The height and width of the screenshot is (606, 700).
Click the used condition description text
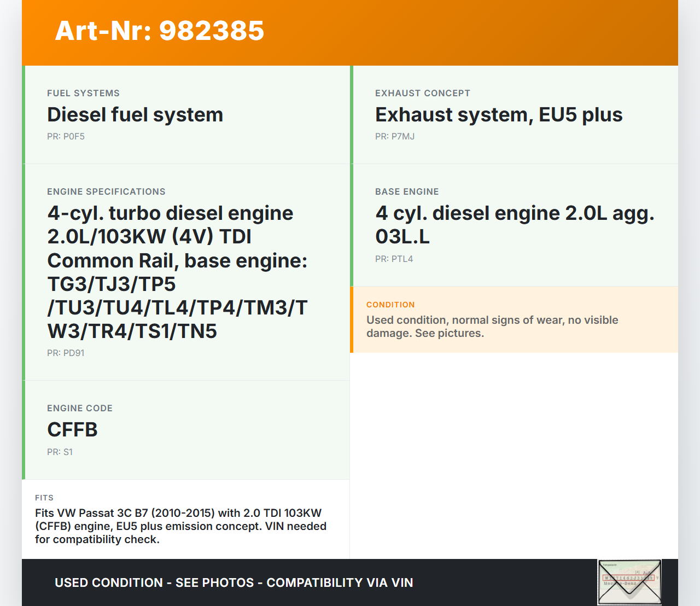coord(492,327)
